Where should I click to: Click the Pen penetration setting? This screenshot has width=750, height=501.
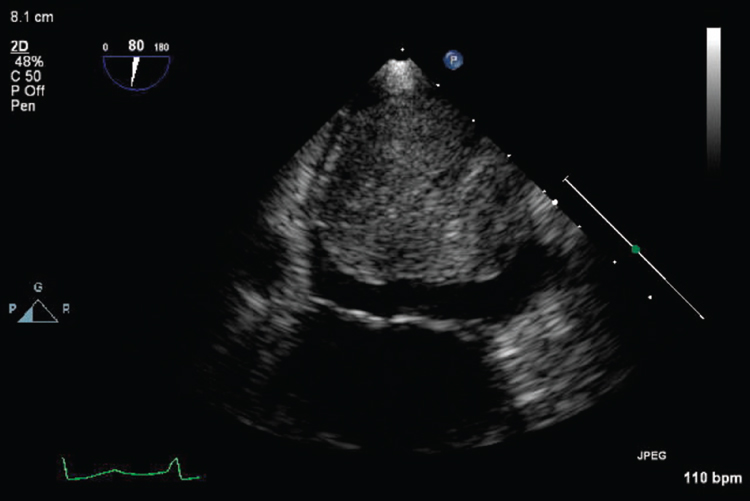tap(21, 104)
